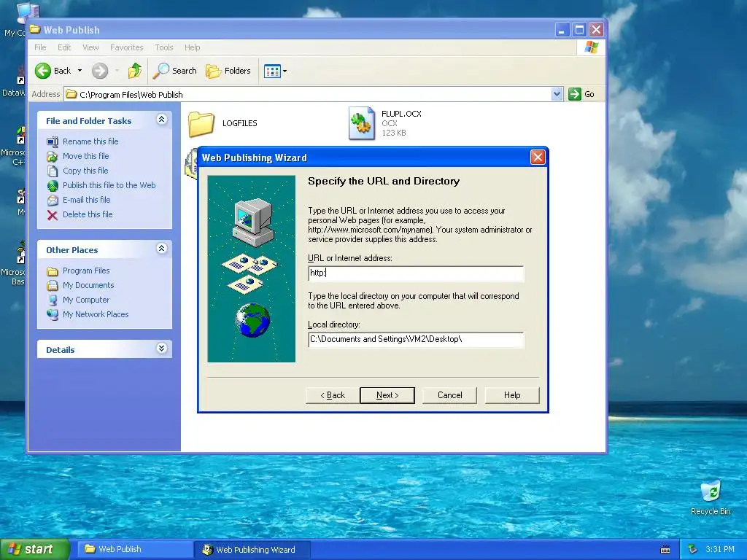Click Copy this file link
Image resolution: width=747 pixels, height=560 pixels.
[85, 171]
